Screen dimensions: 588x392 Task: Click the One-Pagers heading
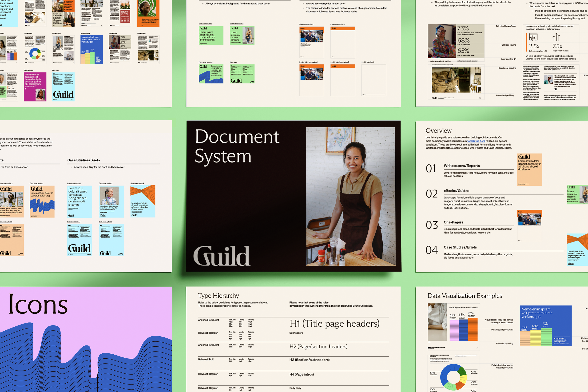[x=453, y=222]
